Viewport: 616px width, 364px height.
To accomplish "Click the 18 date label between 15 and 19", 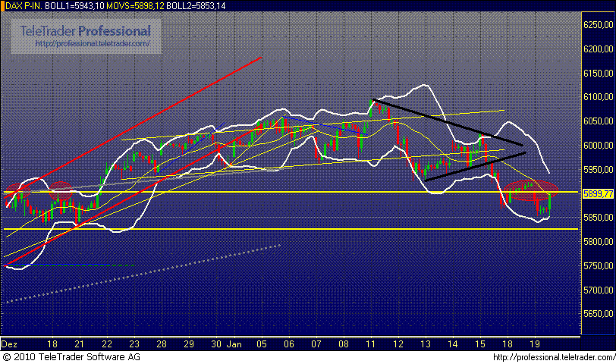I will tap(508, 344).
